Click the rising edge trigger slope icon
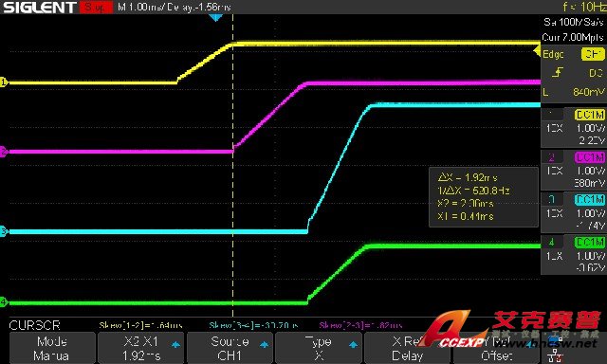The image size is (607, 364). tap(557, 72)
